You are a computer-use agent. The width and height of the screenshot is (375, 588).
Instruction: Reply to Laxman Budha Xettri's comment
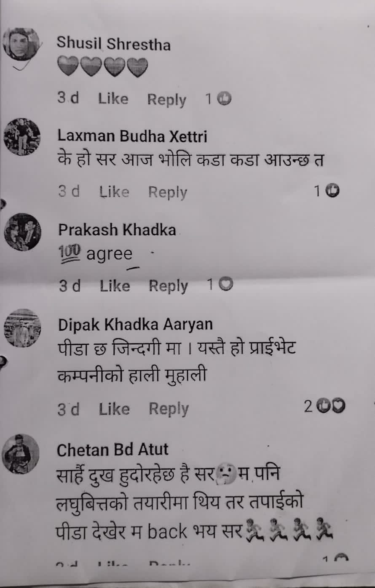click(x=168, y=193)
